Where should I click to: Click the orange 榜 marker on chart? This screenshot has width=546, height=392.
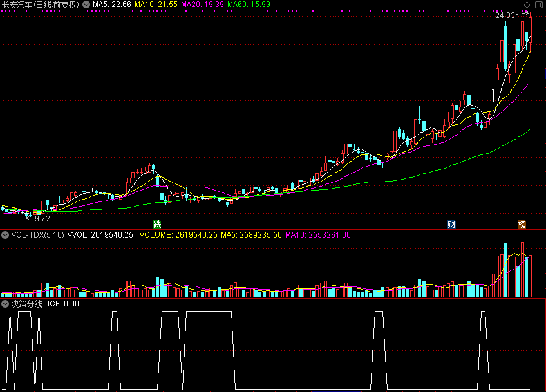(522, 224)
